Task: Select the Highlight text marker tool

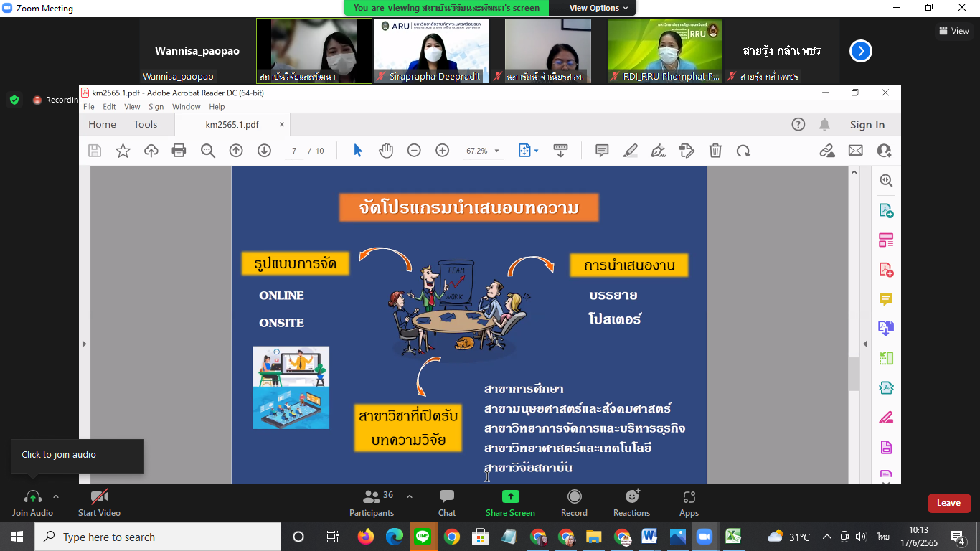Action: [631, 151]
